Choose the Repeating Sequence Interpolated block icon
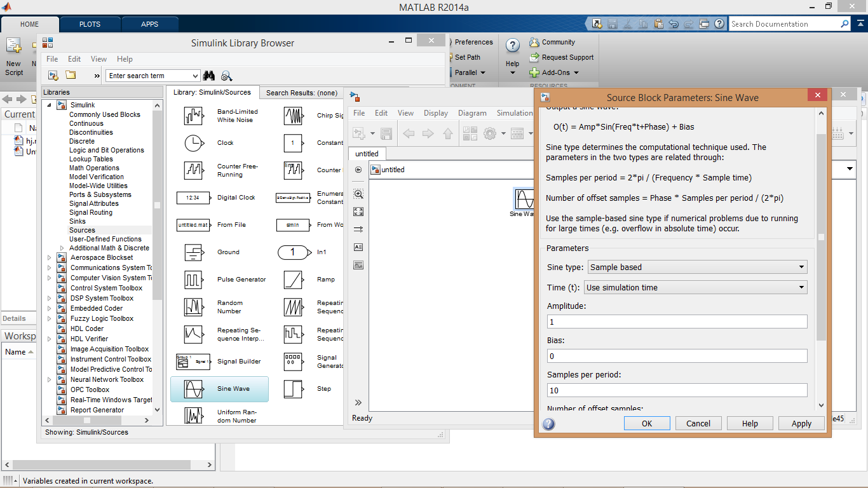This screenshot has width=868, height=488. coord(193,334)
